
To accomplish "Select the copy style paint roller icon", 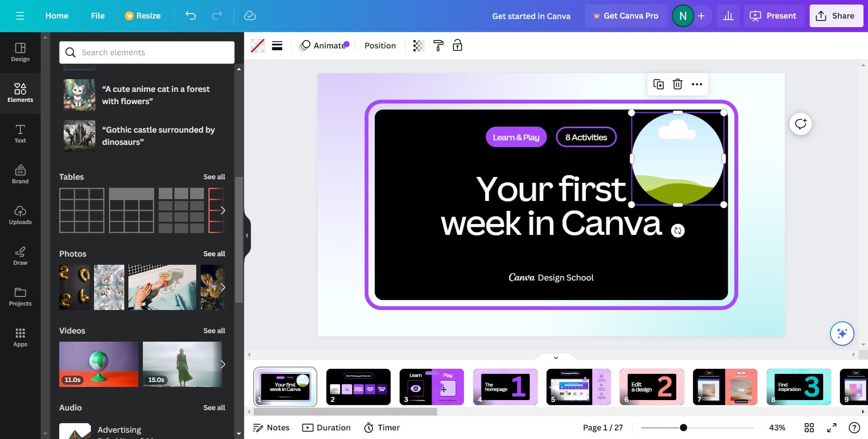I will (438, 46).
